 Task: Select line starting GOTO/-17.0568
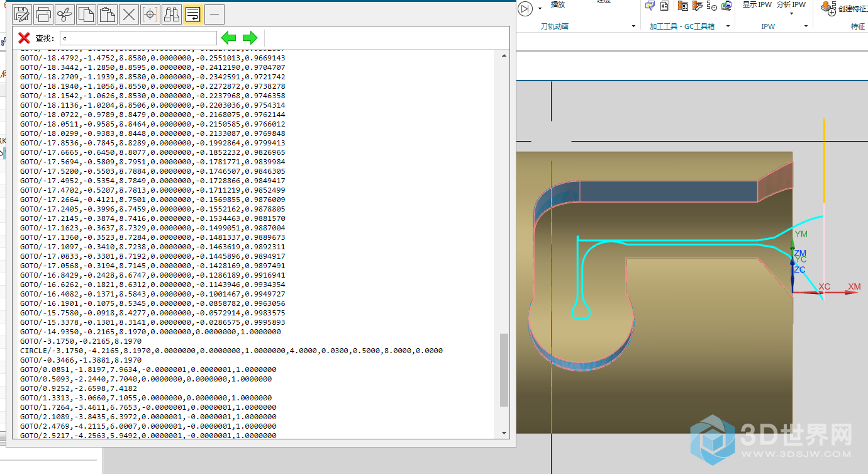(x=152, y=266)
